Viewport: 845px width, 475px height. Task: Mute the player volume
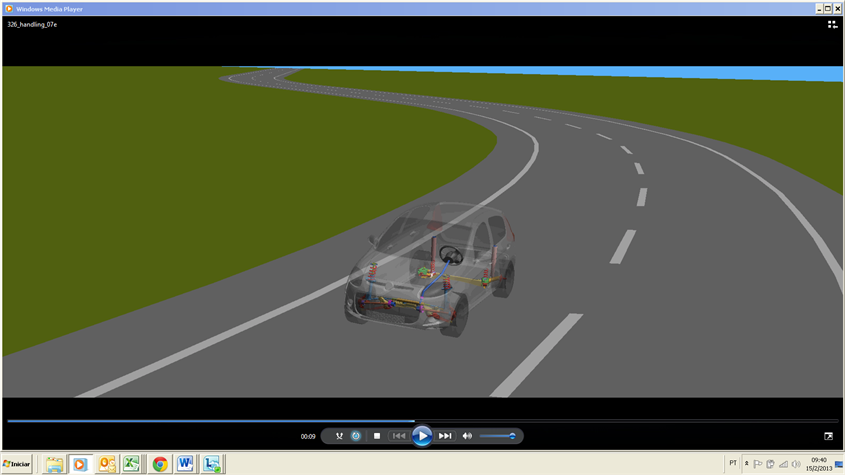point(467,436)
